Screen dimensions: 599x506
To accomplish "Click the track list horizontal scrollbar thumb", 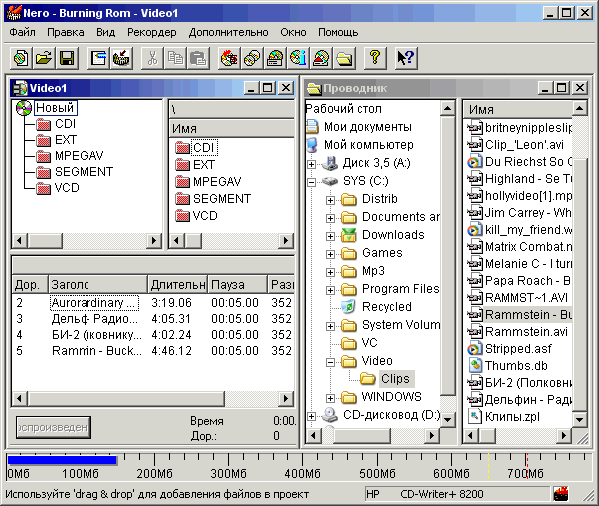I will (x=126, y=399).
